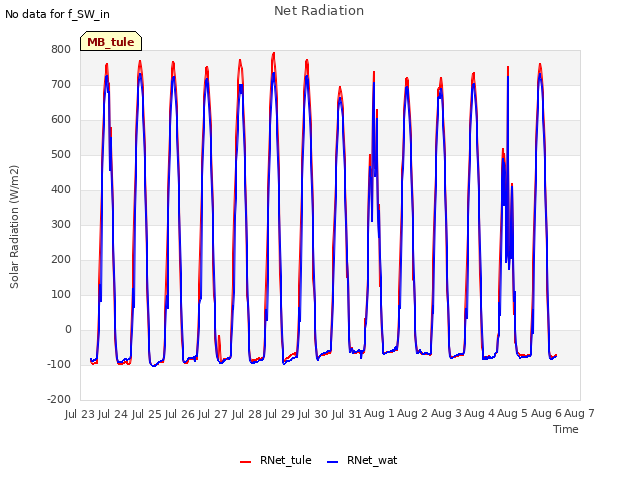Click the 0 y-axis tick label
The width and height of the screenshot is (640, 480).
(x=68, y=330)
